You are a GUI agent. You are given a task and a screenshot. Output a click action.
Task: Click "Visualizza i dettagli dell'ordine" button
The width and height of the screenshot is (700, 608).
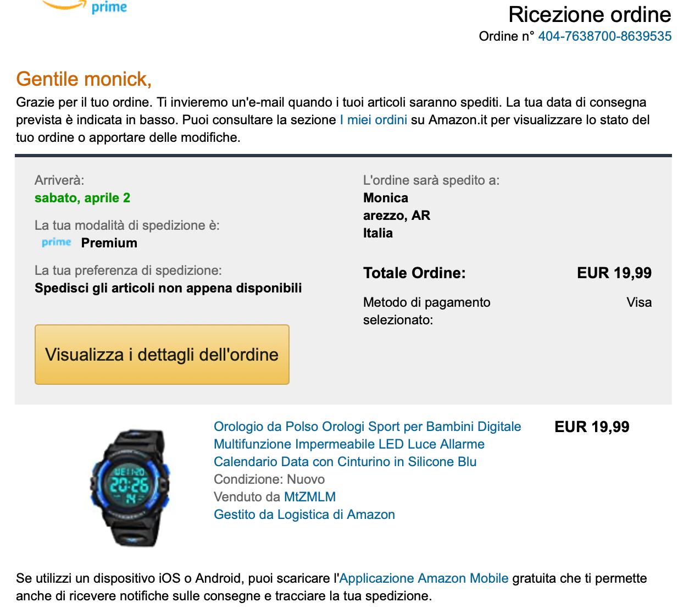point(162,355)
